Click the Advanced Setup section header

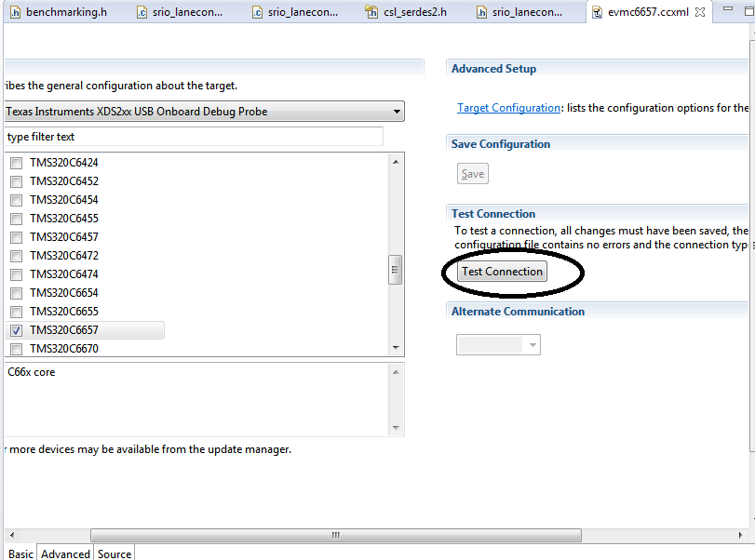click(493, 69)
